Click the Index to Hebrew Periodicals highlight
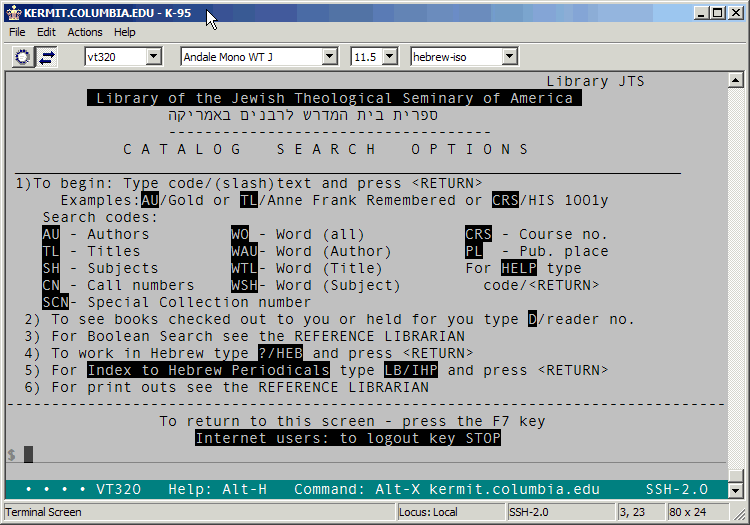 [x=208, y=370]
